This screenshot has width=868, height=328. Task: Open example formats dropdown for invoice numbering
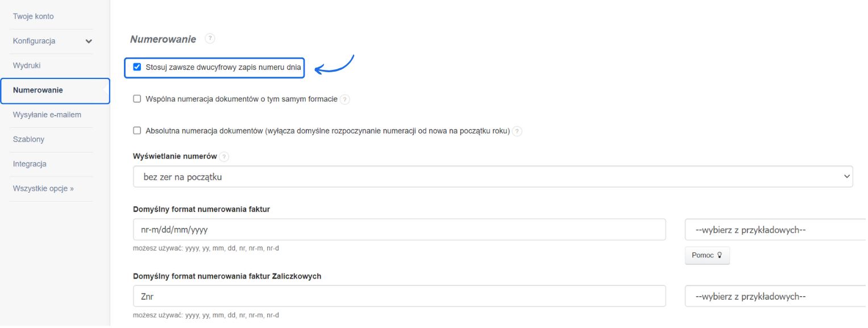click(x=775, y=230)
